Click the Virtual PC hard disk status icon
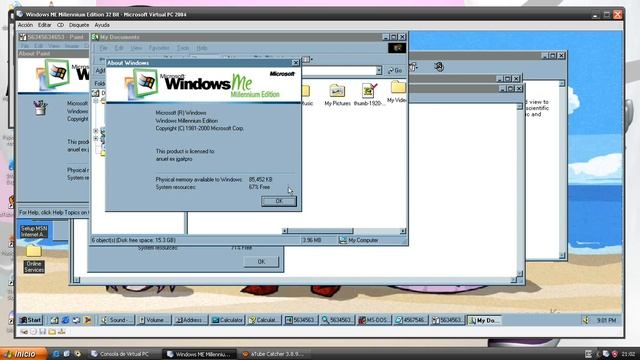 point(24,332)
